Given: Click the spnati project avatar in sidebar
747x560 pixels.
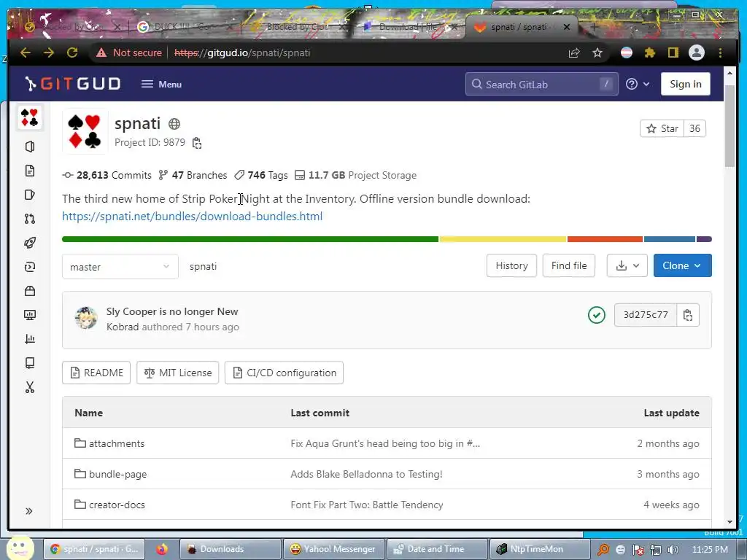Looking at the screenshot, I should pyautogui.click(x=29, y=117).
